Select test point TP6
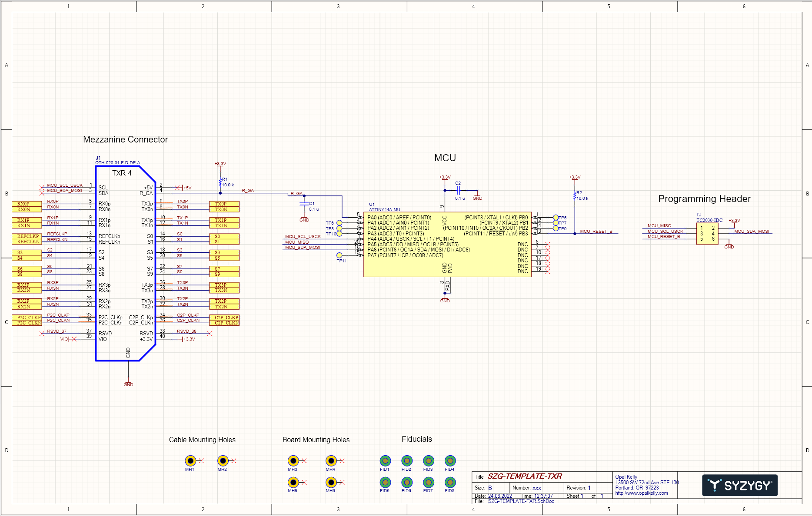 point(339,223)
